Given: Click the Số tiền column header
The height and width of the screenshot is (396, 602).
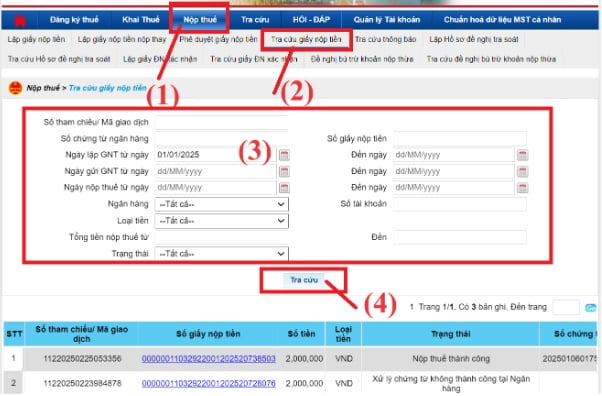Looking at the screenshot, I should coord(302,334).
